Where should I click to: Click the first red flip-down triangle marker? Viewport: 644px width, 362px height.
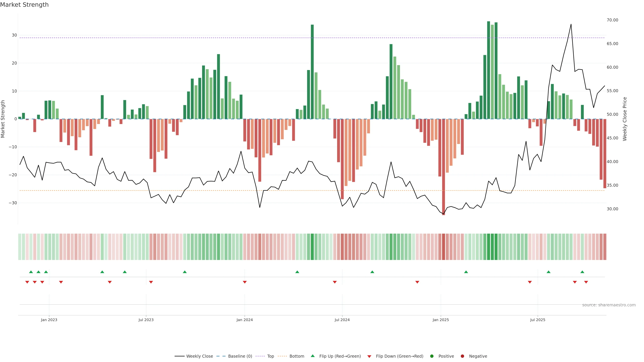click(x=27, y=282)
